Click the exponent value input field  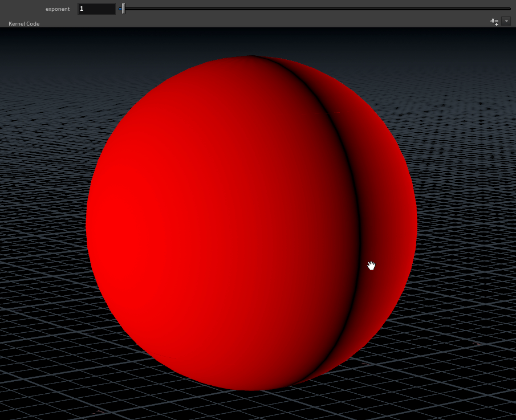(96, 9)
